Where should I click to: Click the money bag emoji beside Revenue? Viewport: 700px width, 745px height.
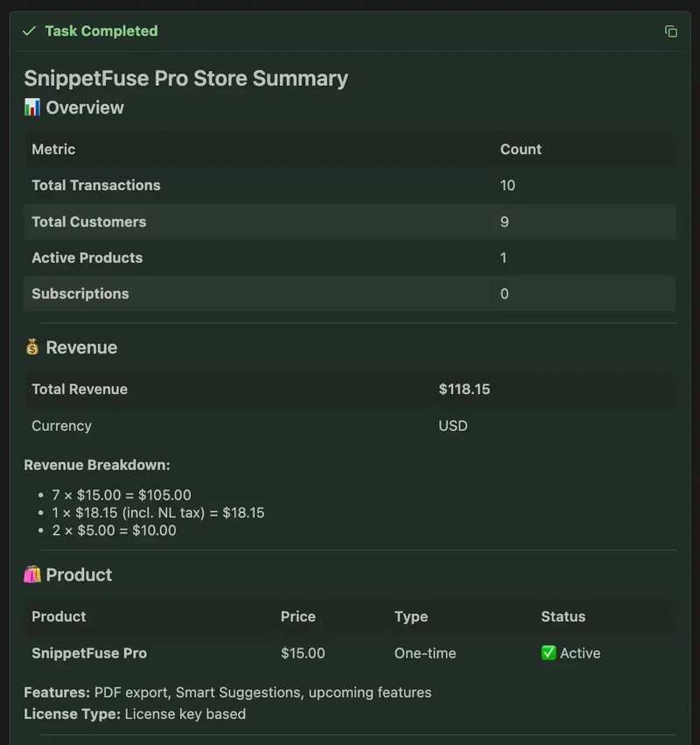(32, 348)
